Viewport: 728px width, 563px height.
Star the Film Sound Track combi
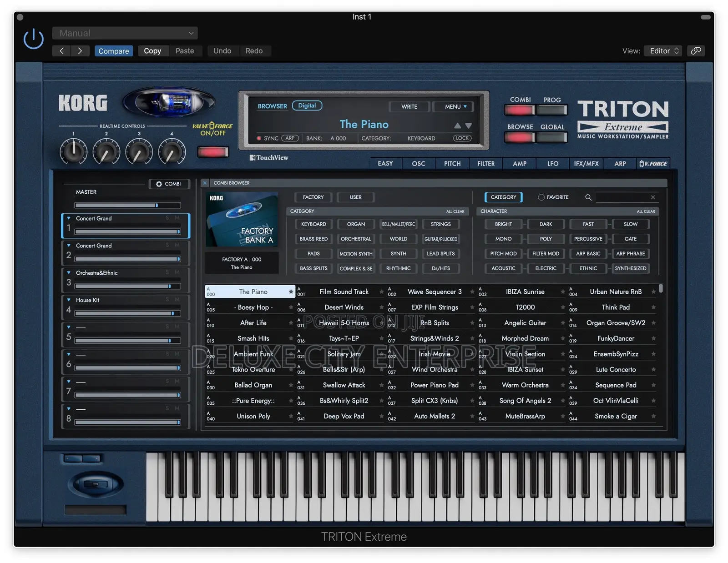tap(381, 292)
